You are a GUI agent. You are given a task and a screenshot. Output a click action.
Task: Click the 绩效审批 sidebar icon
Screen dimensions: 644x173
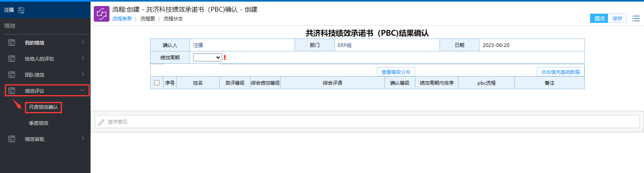tap(12, 139)
